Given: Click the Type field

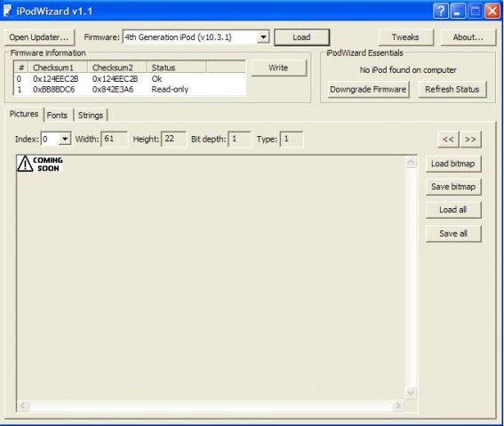Looking at the screenshot, I should pyautogui.click(x=292, y=139).
